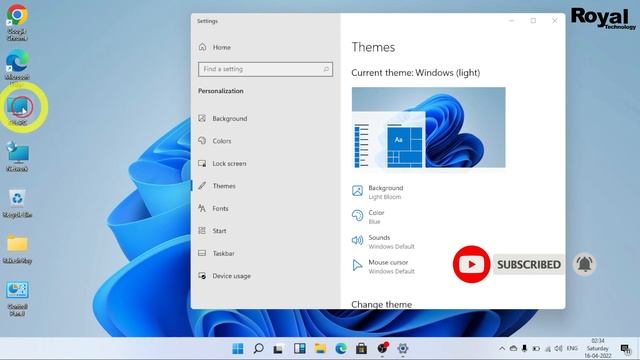The height and width of the screenshot is (360, 640).
Task: Click the Colors palette icon in sidebar
Action: click(202, 141)
